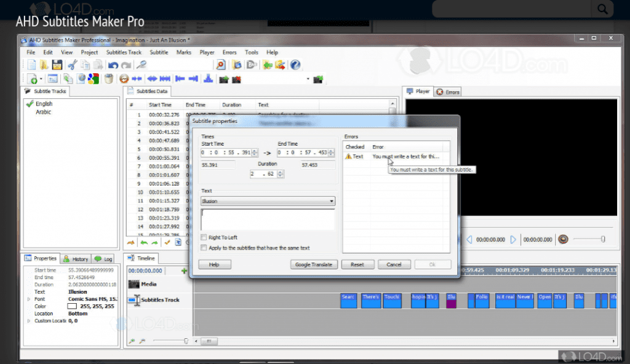Click the Help button in Subtitle properties

(214, 264)
